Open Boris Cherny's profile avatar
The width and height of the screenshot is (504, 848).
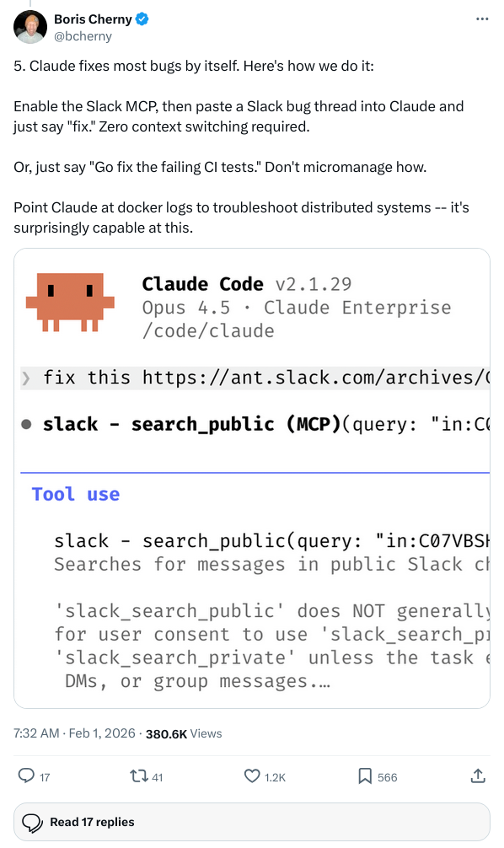pyautogui.click(x=30, y=27)
